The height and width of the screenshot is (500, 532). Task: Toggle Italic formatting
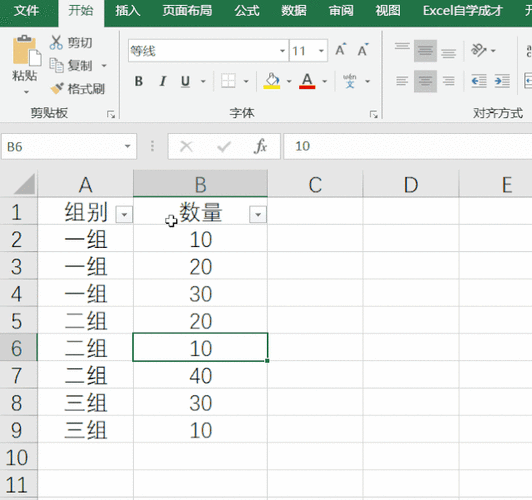coord(163,81)
